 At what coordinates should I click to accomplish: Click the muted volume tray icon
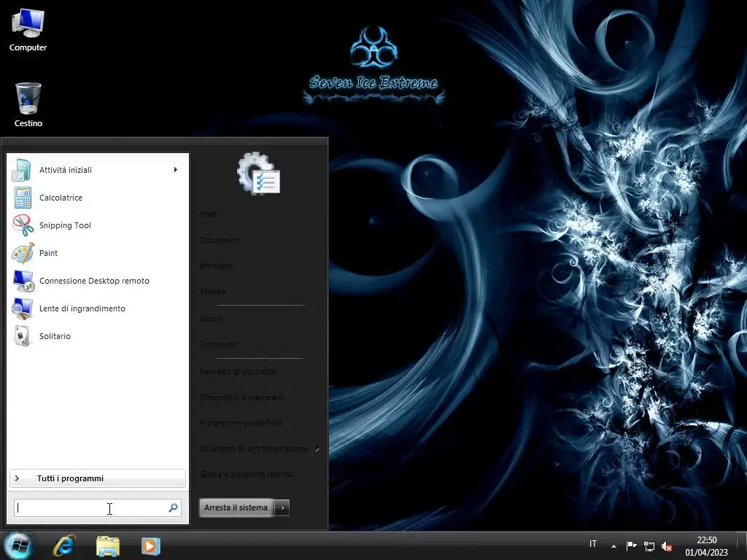667,546
